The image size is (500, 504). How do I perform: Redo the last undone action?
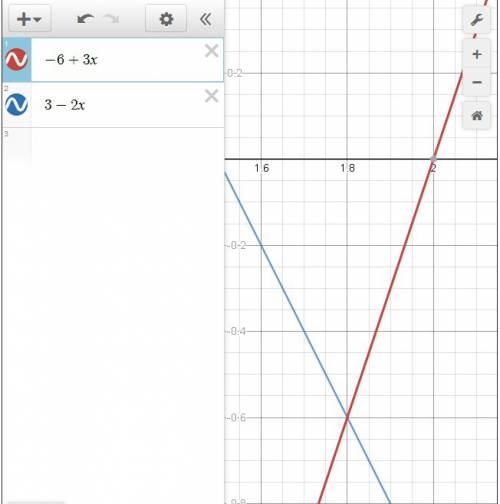[x=112, y=19]
